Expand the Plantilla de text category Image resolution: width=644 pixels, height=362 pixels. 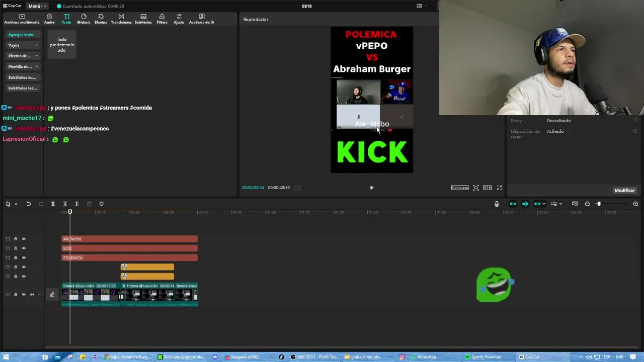point(23,66)
